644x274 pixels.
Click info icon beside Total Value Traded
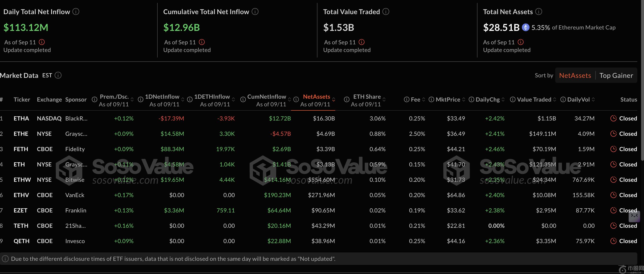coord(386,12)
